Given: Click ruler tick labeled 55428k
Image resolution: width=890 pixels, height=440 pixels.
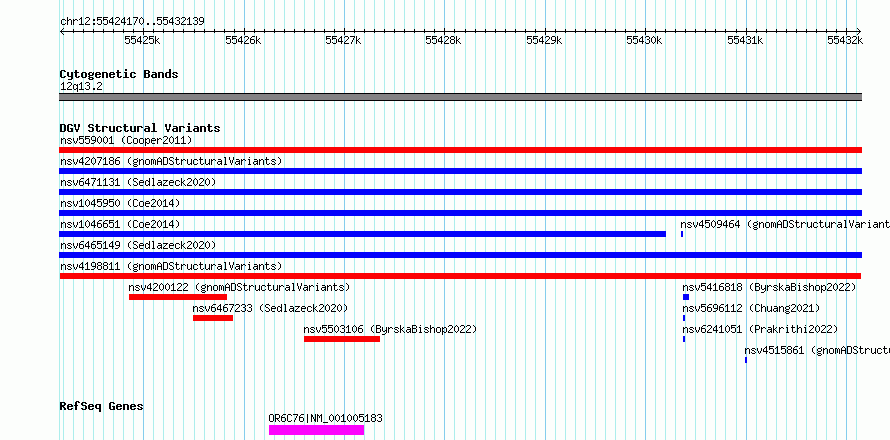Looking at the screenshot, I should click(x=443, y=40).
